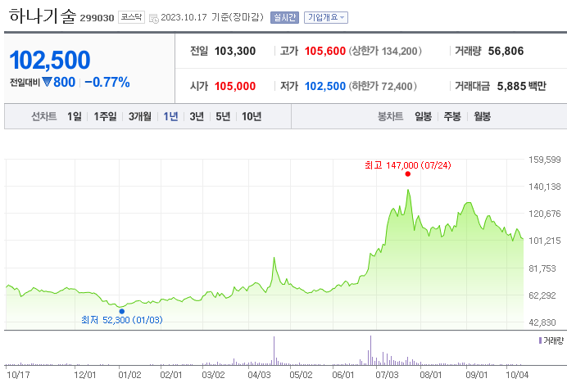The width and height of the screenshot is (567, 392).
Task: Select the 1년 line chart period
Action: point(170,116)
